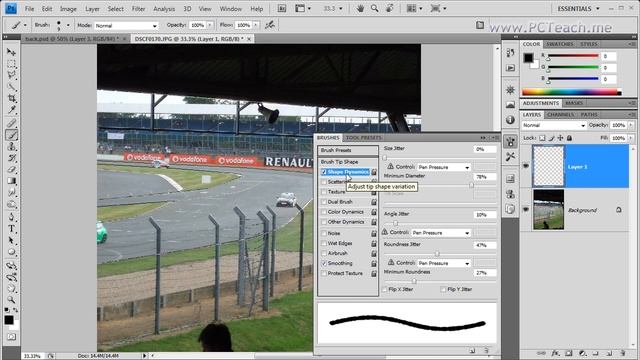
Task: Enable the Other Dynamics checkbox
Action: click(x=324, y=222)
